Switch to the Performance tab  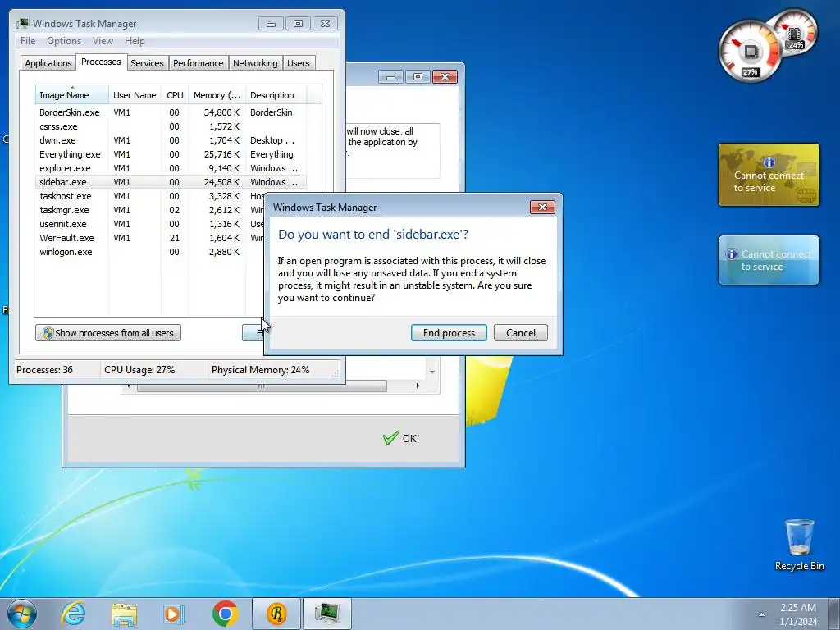tap(199, 63)
